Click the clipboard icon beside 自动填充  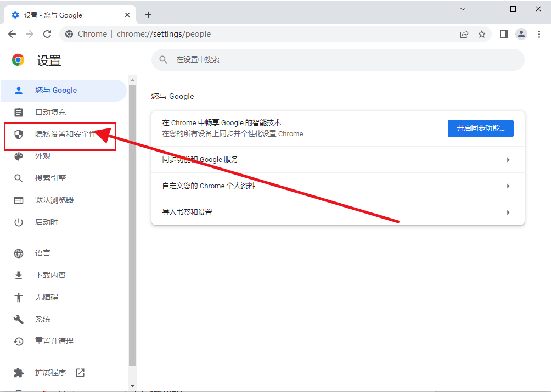(x=19, y=112)
